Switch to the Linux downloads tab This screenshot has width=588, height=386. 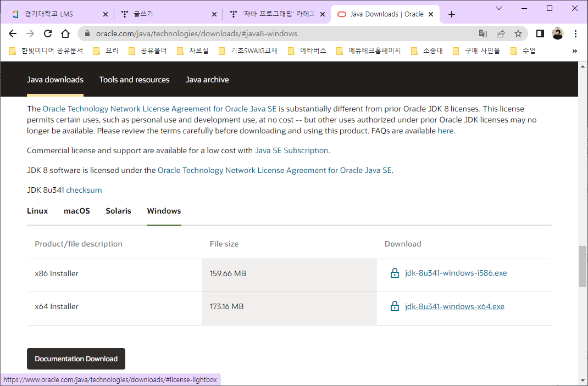tap(37, 211)
